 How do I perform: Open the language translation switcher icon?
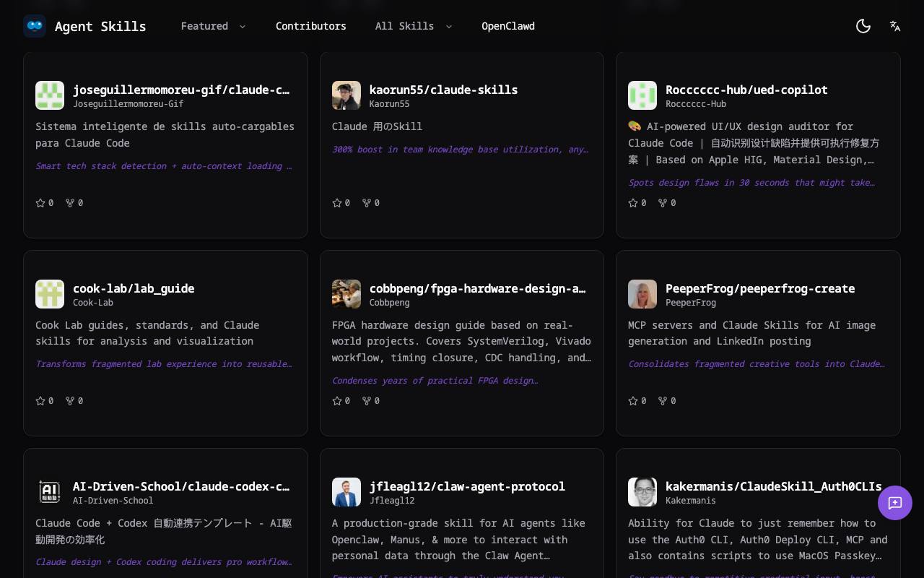point(895,26)
